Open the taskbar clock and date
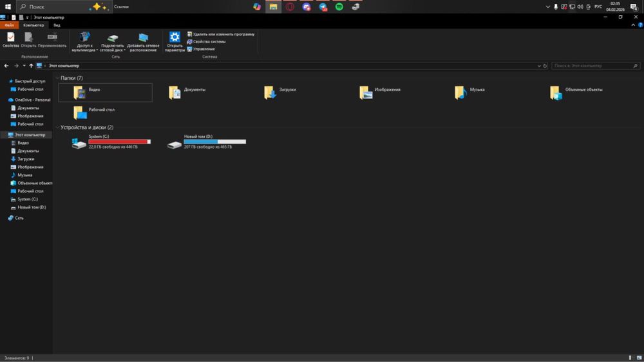This screenshot has height=362, width=644. click(x=615, y=6)
